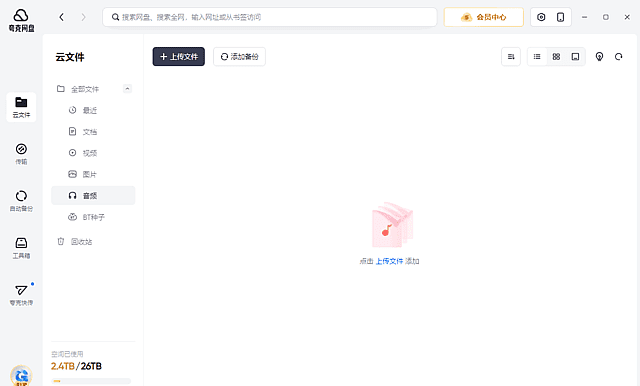Open 传输 transfer section
640x386 pixels.
click(21, 154)
